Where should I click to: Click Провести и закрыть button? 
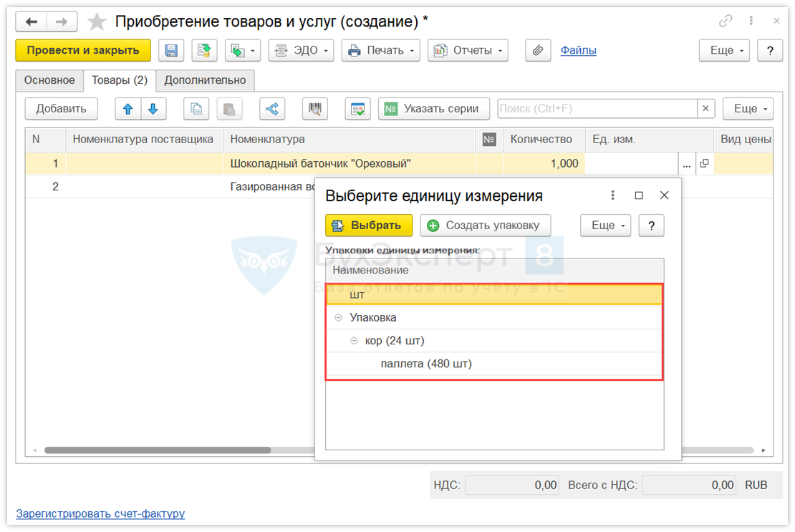click(83, 50)
